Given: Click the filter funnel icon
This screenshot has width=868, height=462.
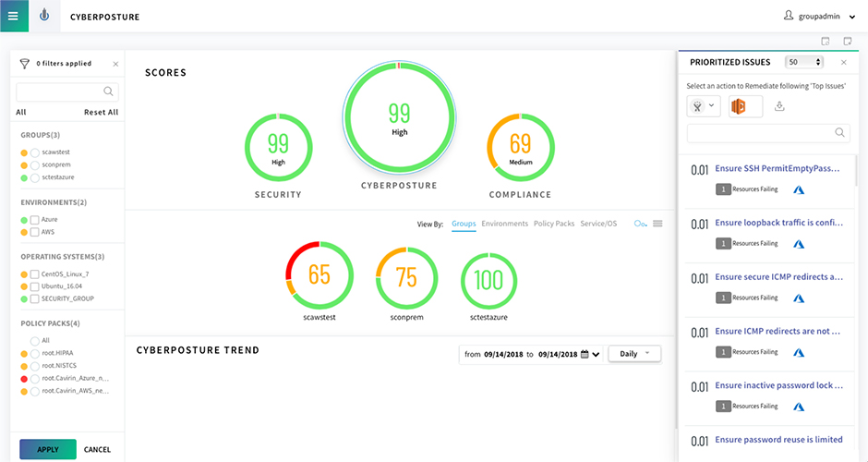Looking at the screenshot, I should pos(24,64).
